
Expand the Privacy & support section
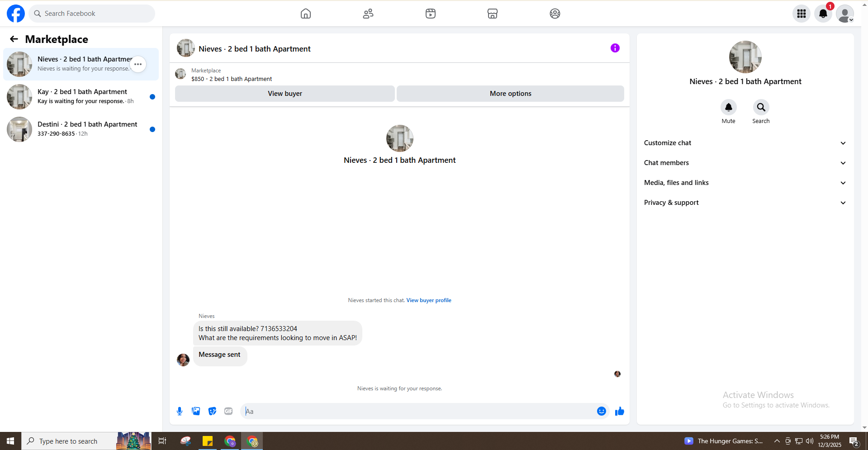click(x=745, y=203)
